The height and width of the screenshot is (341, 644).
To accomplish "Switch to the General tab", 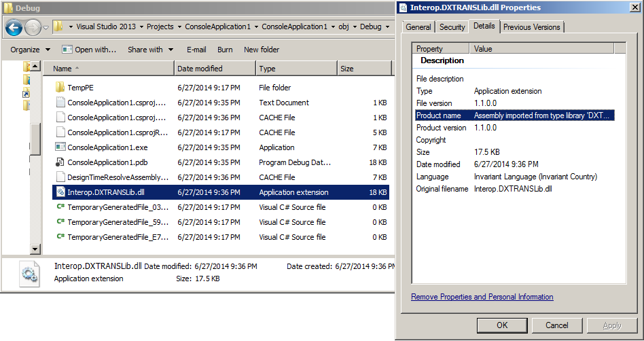I will click(418, 27).
